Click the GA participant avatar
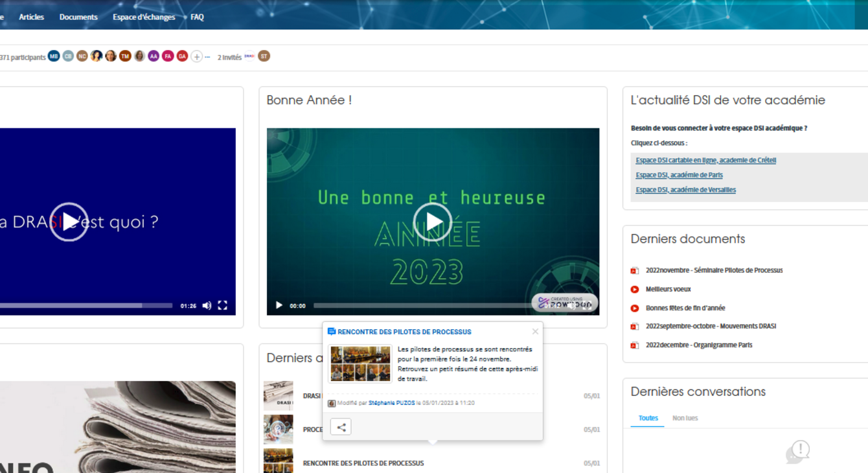The width and height of the screenshot is (868, 473). click(x=182, y=56)
